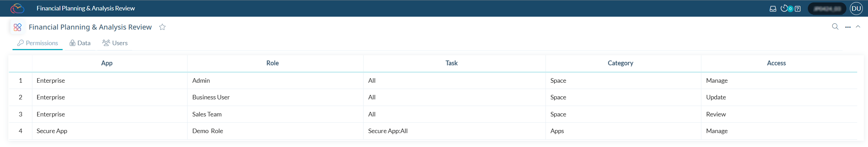Search permissions with the magnifier icon
The image size is (868, 147).
(x=835, y=27)
